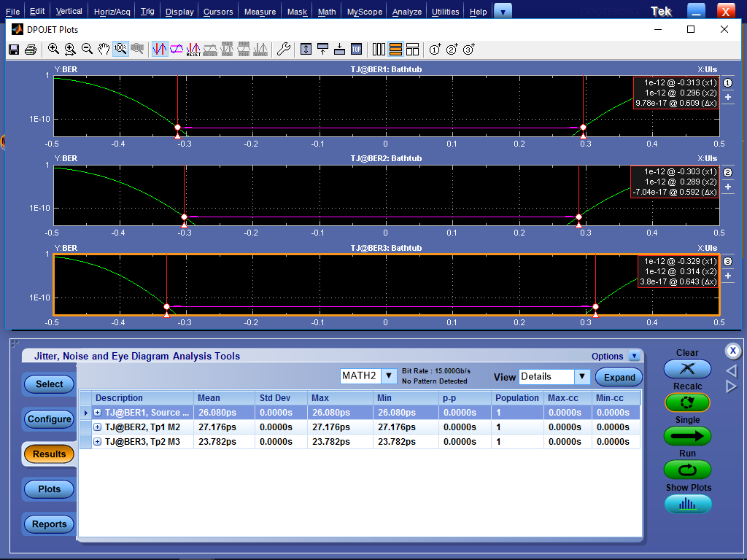Viewport: 747px width, 560px height.
Task: Open the View Details dropdown
Action: click(581, 377)
